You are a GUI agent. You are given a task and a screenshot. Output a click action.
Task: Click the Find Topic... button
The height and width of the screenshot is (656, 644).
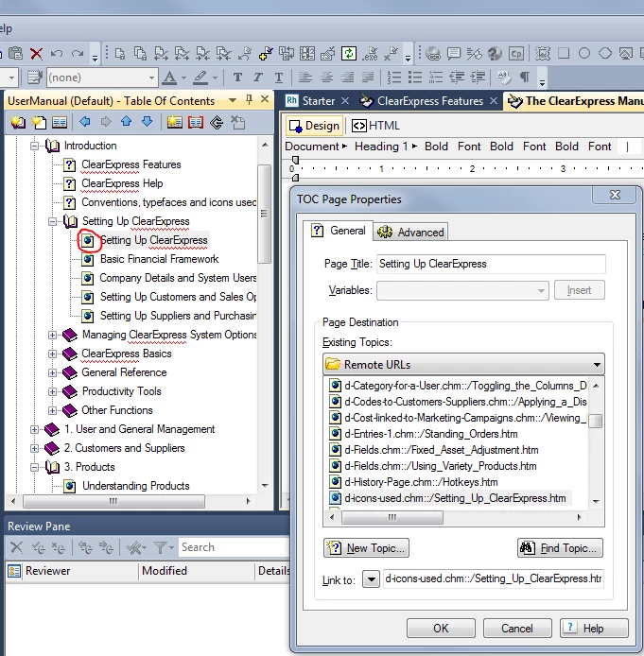pos(561,547)
